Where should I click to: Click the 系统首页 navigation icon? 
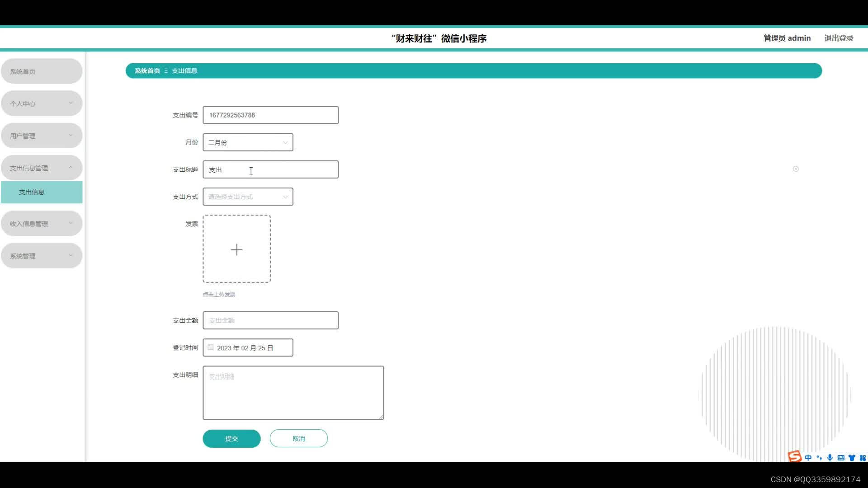(41, 71)
